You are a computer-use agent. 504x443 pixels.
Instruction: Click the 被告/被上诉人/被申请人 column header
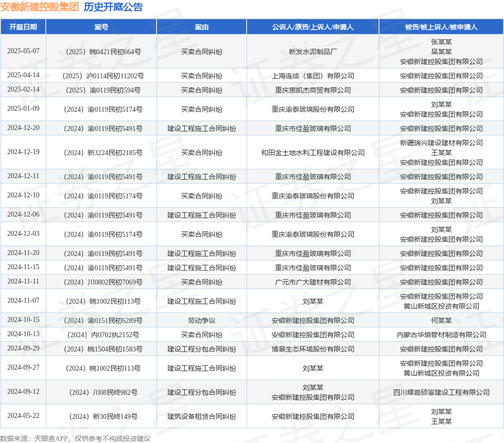[441, 27]
